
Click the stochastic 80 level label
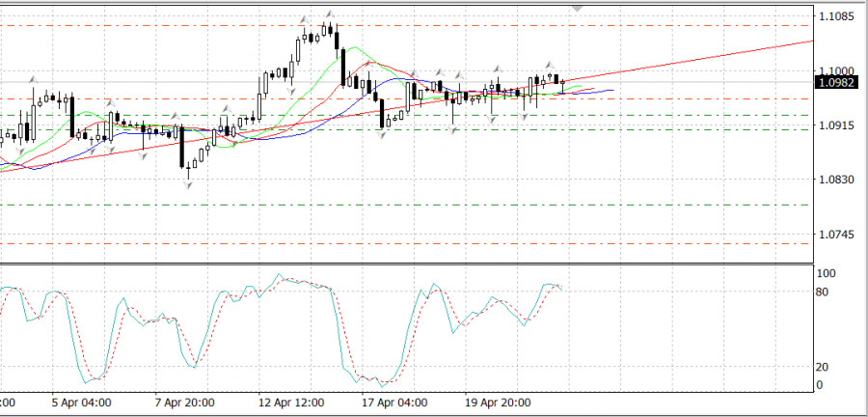825,292
